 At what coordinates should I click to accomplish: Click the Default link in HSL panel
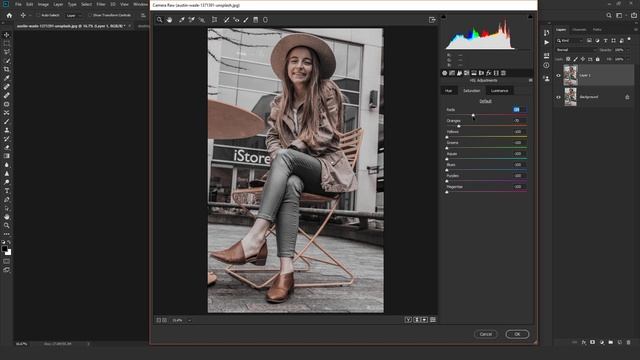[485, 101]
